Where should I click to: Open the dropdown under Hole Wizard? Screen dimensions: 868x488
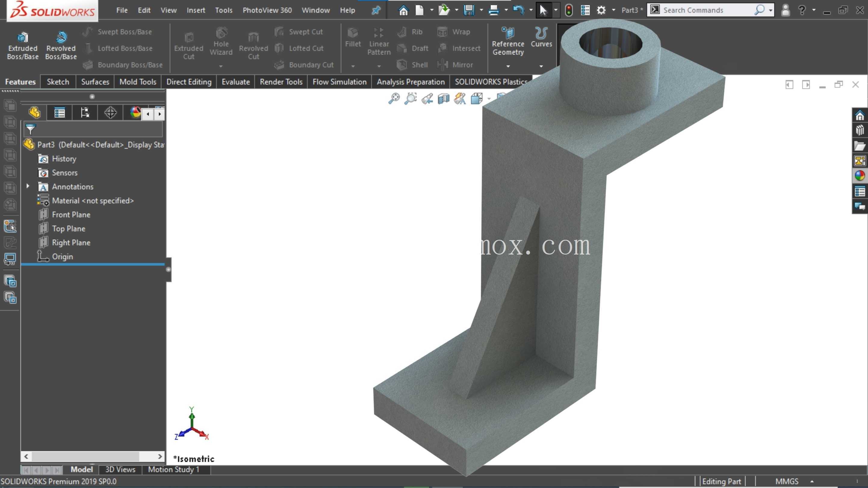221,66
